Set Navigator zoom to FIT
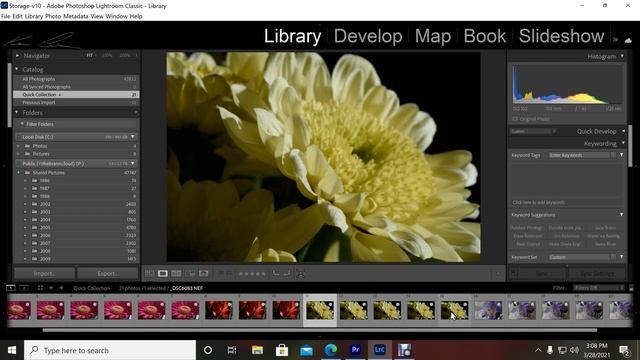Viewport: 640px width, 360px height. [89, 55]
